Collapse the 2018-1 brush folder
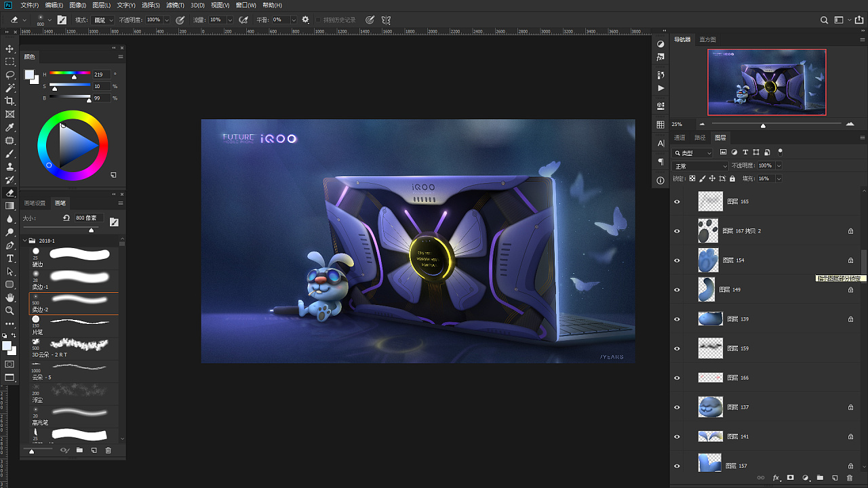The height and width of the screenshot is (488, 868). (26, 241)
